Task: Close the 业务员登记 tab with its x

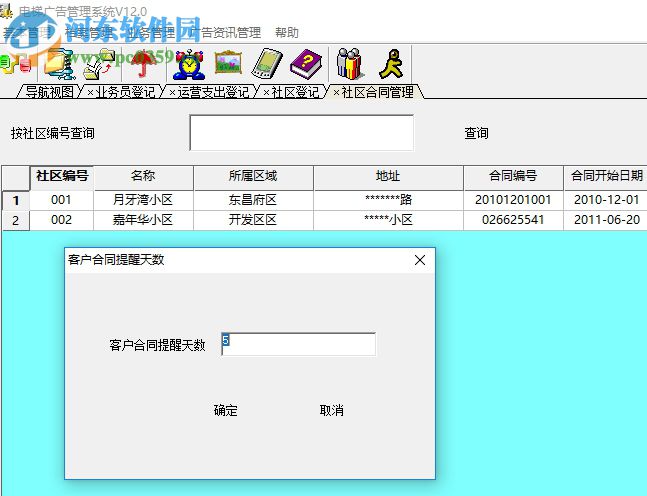Action: click(x=90, y=92)
